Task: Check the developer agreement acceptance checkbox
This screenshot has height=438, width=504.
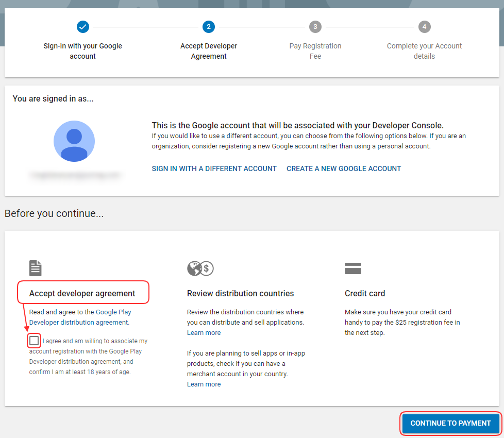Action: [34, 341]
